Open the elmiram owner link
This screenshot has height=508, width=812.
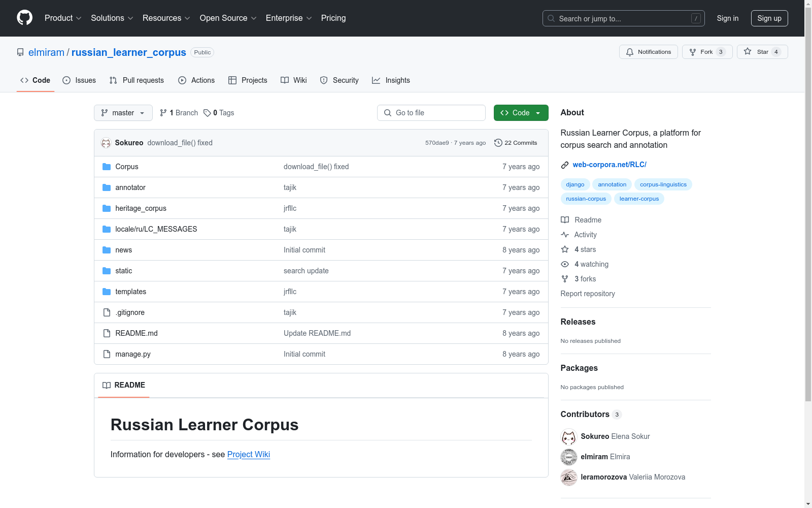click(x=46, y=52)
